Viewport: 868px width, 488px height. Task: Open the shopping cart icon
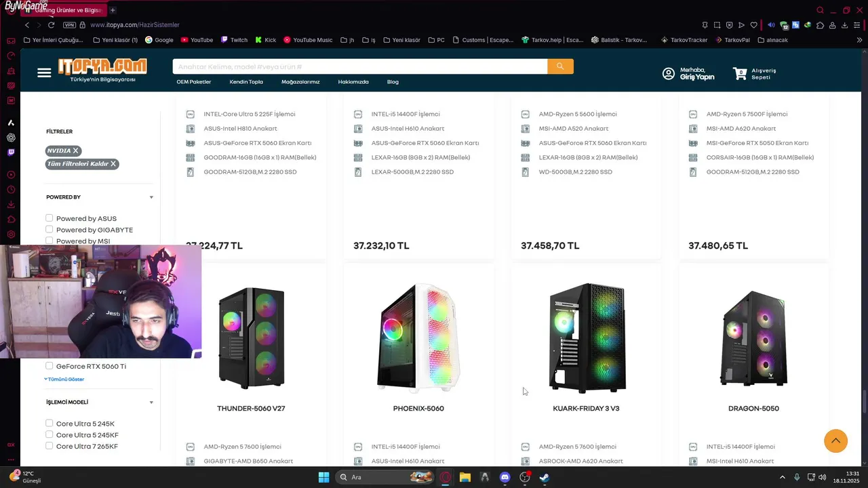click(x=740, y=73)
